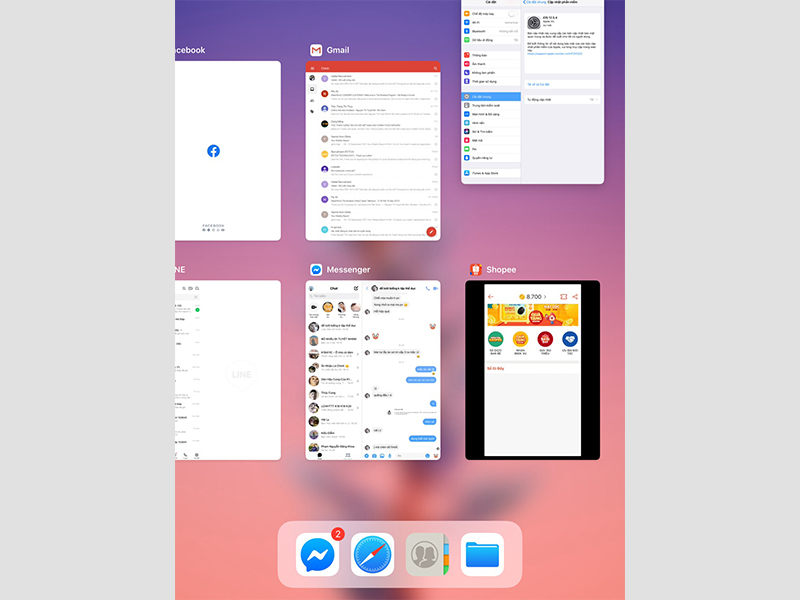
Task: Click Gmail's red compose pencil button
Action: point(431,231)
